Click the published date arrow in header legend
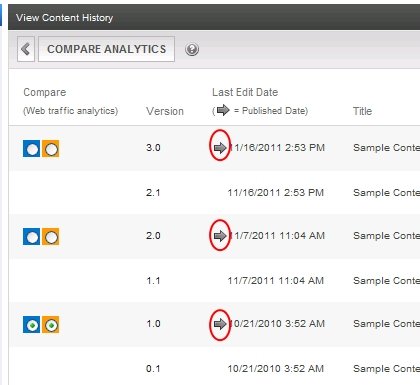 coord(223,110)
